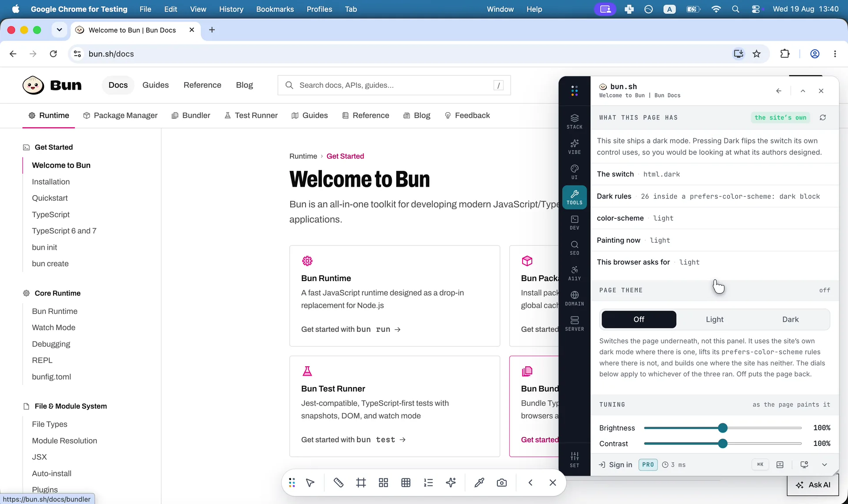
Task: Open the Bundler tab
Action: [191, 116]
